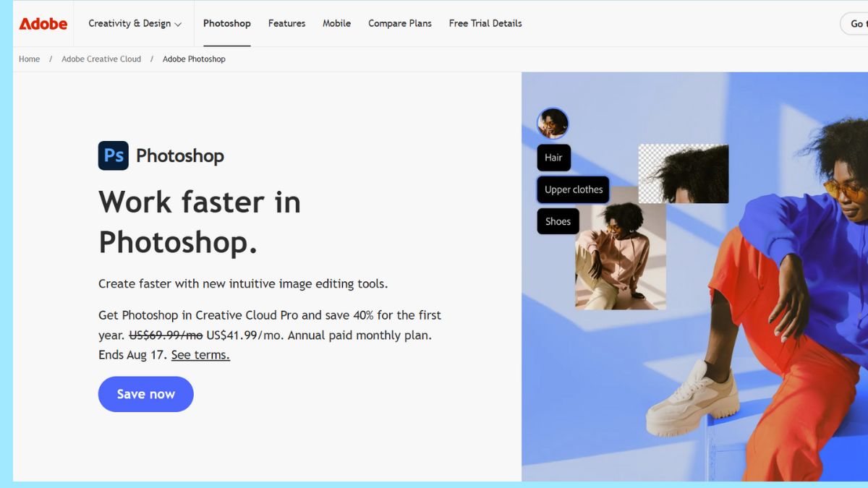Click the Home breadcrumb link
868x488 pixels.
30,59
